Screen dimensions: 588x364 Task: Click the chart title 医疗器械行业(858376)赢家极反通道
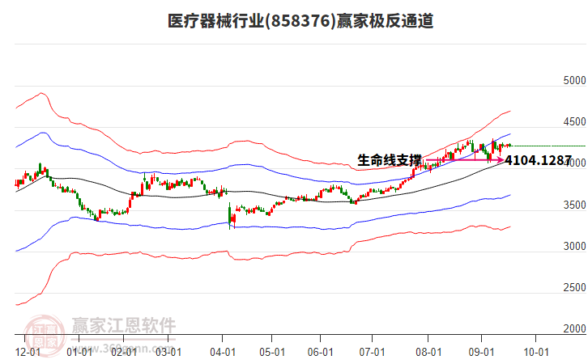[300, 21]
